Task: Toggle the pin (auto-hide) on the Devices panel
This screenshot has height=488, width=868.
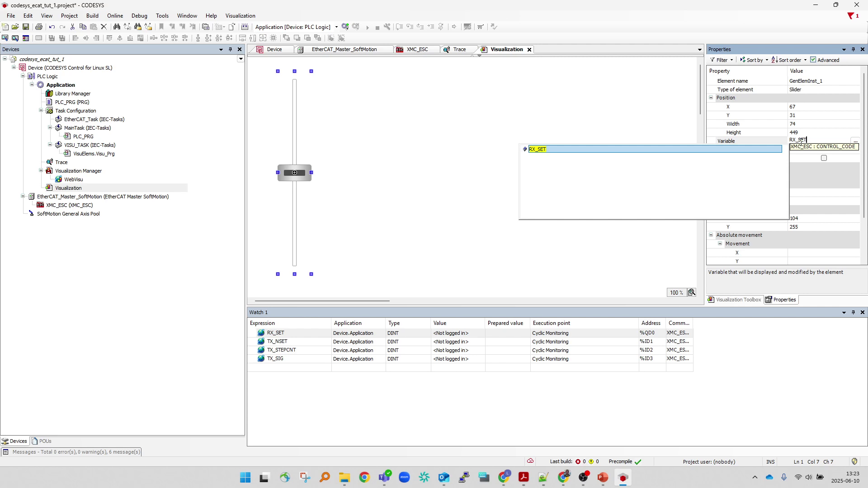Action: pyautogui.click(x=231, y=49)
